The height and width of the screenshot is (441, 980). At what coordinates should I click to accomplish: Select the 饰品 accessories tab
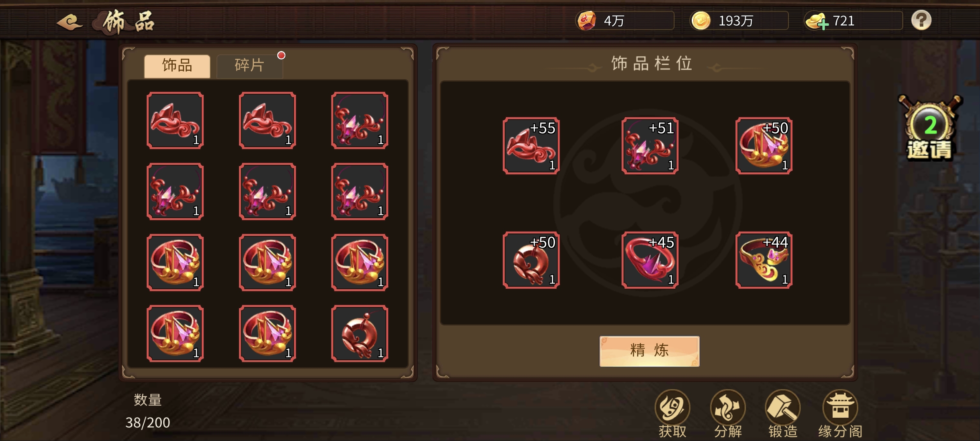pyautogui.click(x=177, y=66)
